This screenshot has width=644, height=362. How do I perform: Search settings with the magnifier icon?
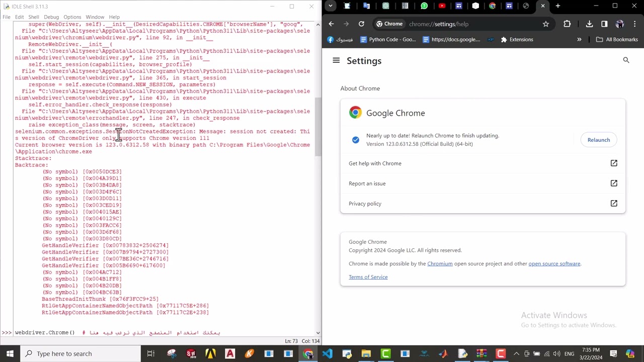[626, 60]
